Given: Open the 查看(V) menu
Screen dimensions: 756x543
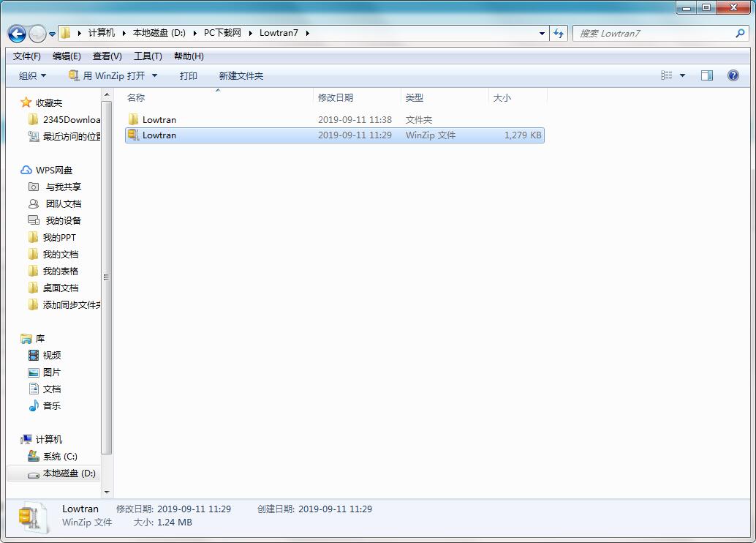Looking at the screenshot, I should 106,56.
